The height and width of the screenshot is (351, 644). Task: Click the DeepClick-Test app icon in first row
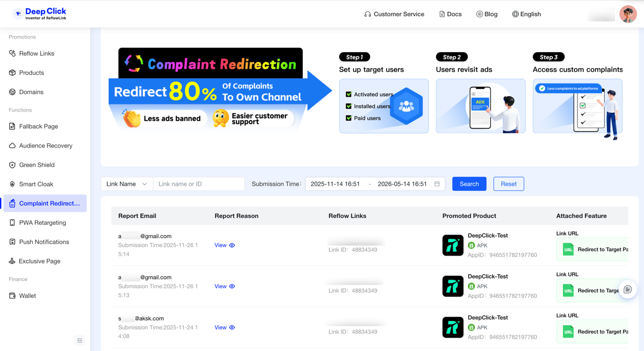click(x=453, y=245)
